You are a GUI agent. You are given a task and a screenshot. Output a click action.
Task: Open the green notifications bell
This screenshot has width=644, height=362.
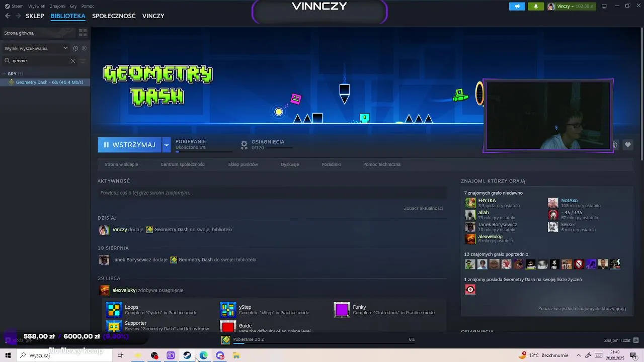[x=536, y=7]
